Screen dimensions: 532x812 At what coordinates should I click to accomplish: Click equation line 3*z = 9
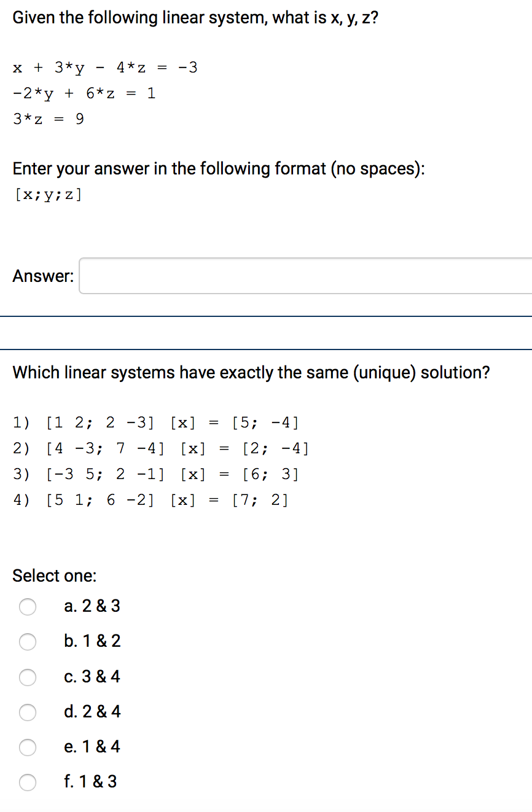[x=48, y=119]
